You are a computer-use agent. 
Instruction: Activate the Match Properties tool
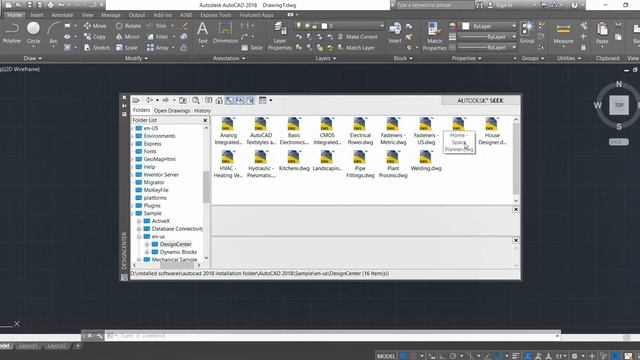(x=434, y=36)
